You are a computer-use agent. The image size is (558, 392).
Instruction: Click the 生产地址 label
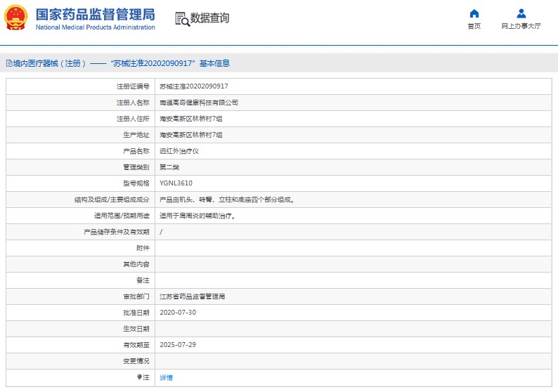(136, 135)
